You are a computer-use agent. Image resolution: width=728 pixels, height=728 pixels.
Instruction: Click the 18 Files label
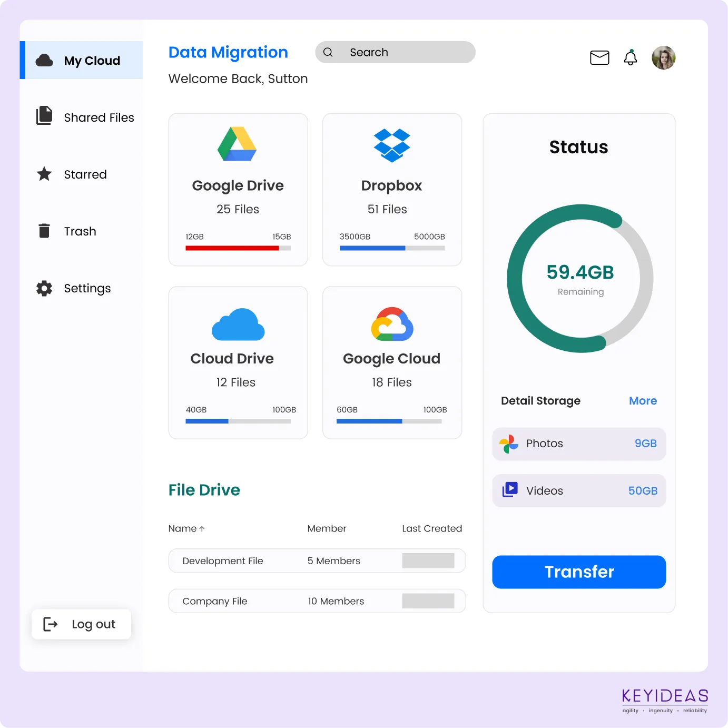tap(392, 382)
